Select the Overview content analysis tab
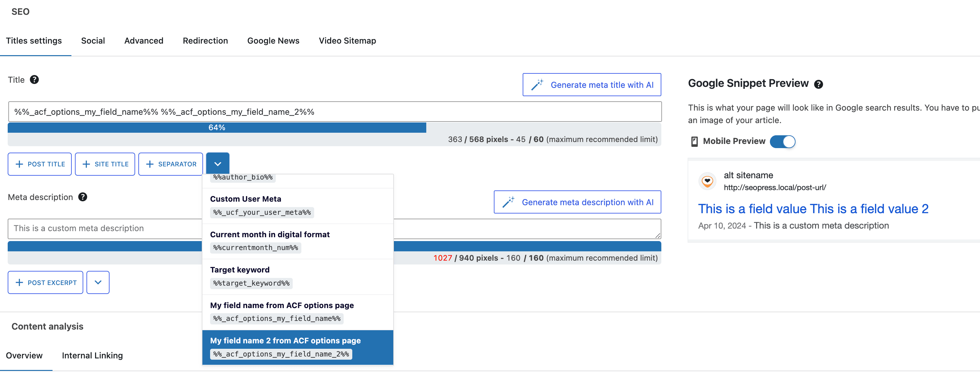The width and height of the screenshot is (980, 377). pyautogui.click(x=24, y=355)
